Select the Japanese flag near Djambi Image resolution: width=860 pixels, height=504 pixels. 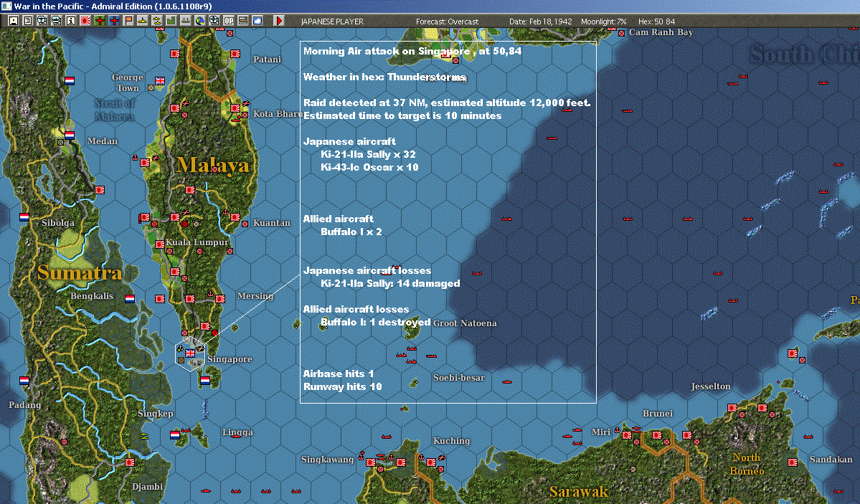click(129, 462)
